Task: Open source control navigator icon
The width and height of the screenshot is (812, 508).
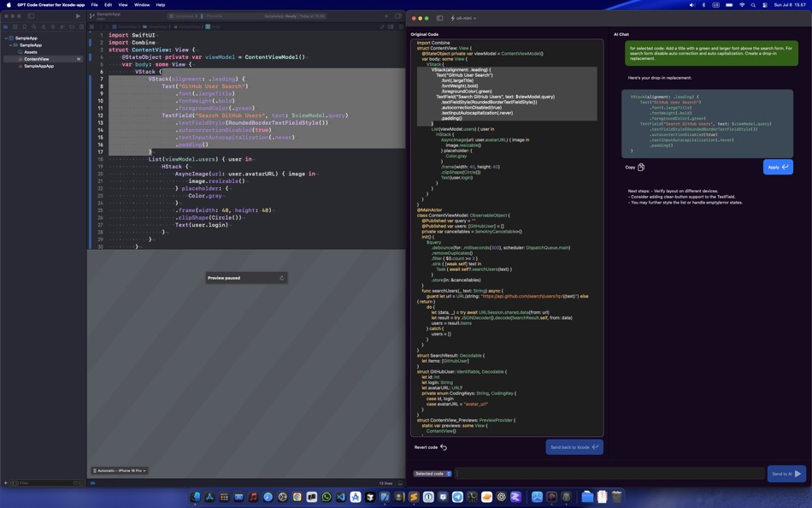Action: [15, 27]
